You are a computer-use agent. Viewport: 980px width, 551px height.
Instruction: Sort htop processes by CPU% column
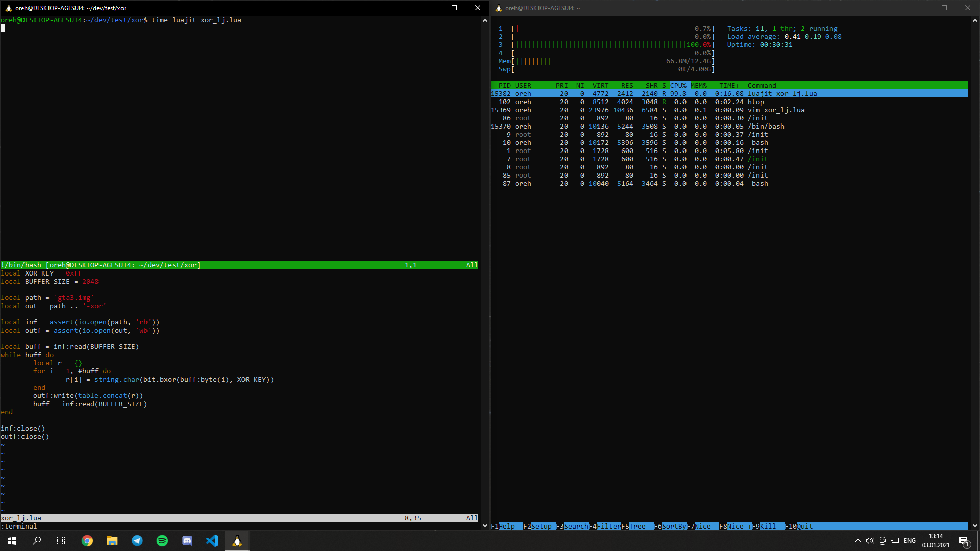[x=678, y=86]
